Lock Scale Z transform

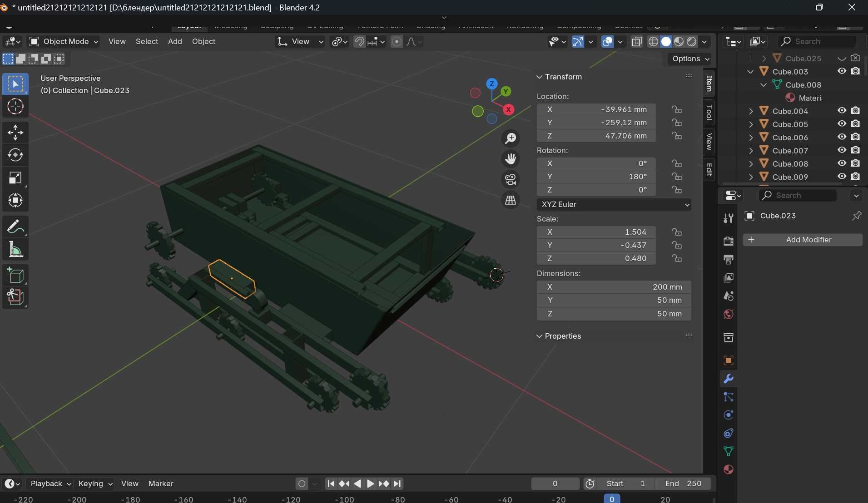coord(677,258)
